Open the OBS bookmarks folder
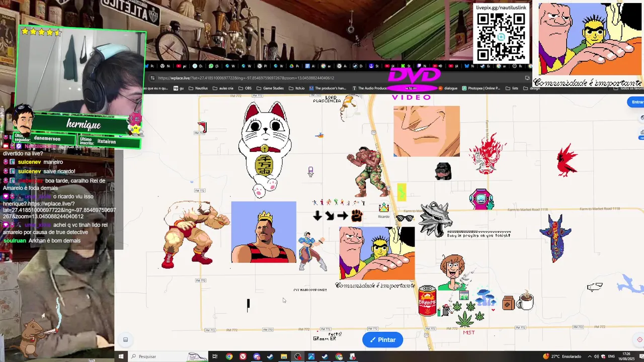 click(x=245, y=88)
